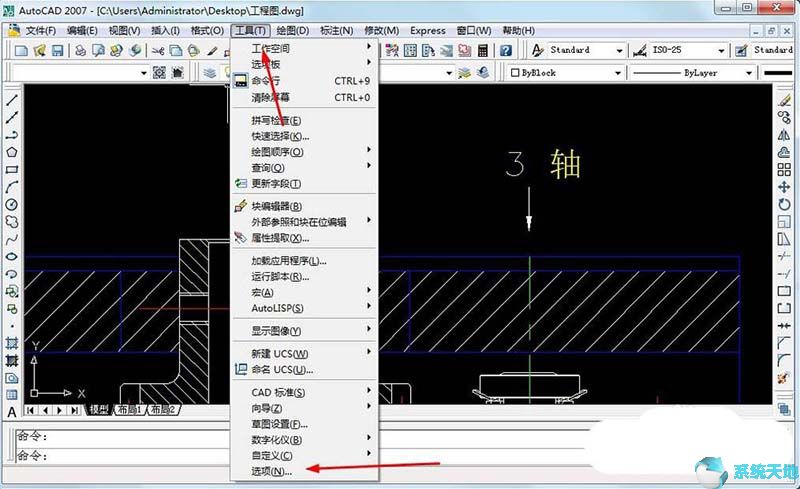This screenshot has height=489, width=800.
Task: Open the 标注(N) menu
Action: pyautogui.click(x=337, y=31)
